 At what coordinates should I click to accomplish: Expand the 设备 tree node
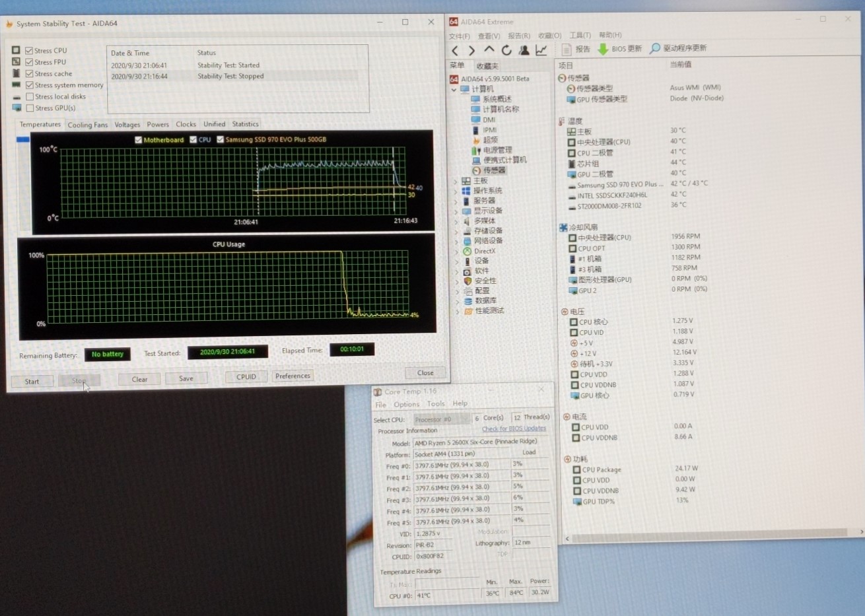(x=456, y=261)
